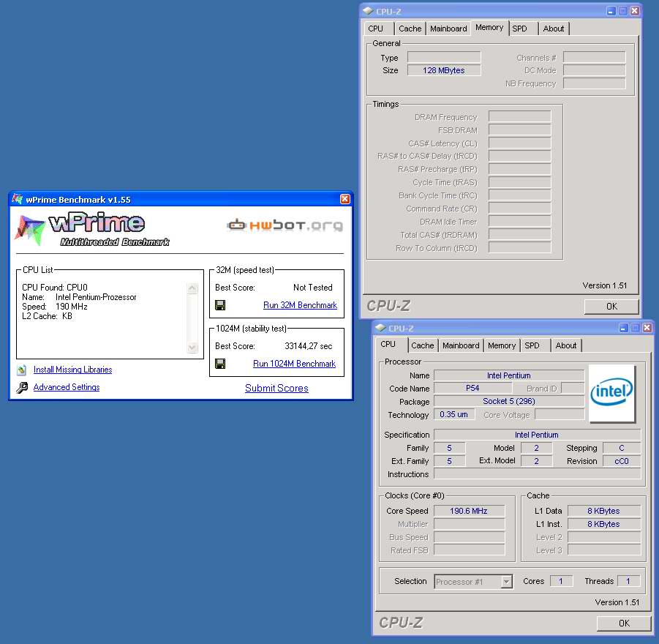Open Mainboard tab in upper CPU-Z window
Image resolution: width=659 pixels, height=644 pixels.
(x=448, y=29)
